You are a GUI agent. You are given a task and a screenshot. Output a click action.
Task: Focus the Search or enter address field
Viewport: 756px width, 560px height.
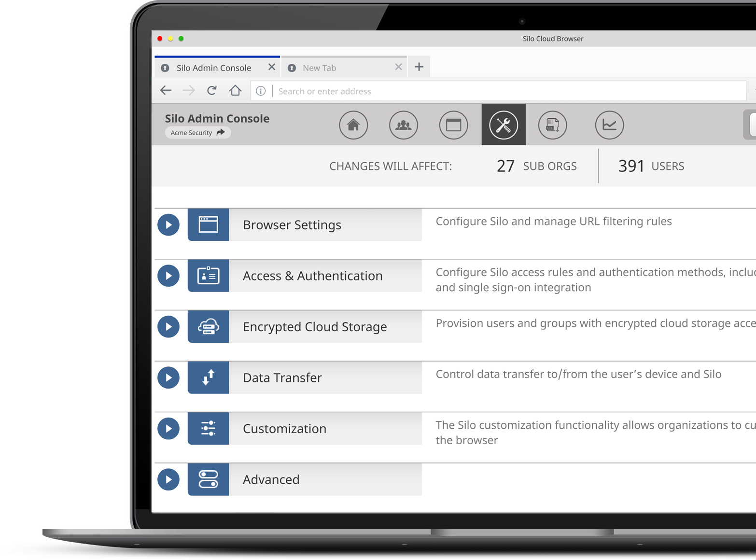coord(499,91)
